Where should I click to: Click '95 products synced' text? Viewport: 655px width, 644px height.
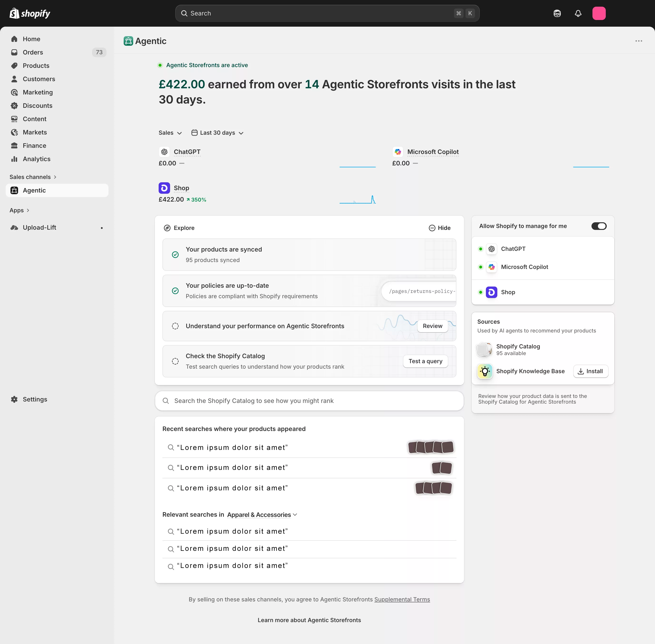pos(213,260)
